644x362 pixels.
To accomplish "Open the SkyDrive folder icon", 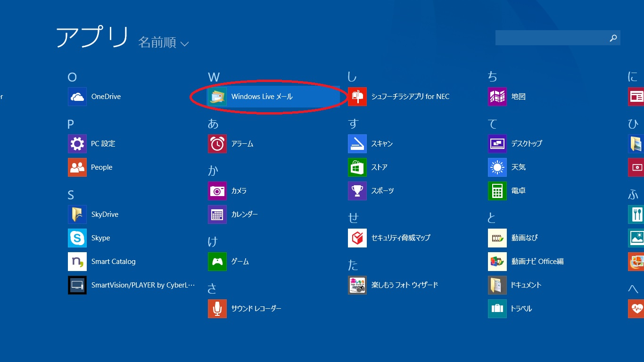I will (x=77, y=214).
